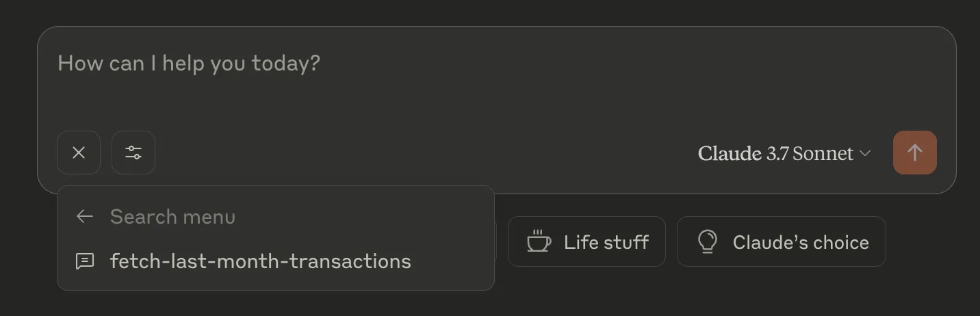The image size is (980, 316).
Task: Click the chat icon beside fetch-last-month-transactions
Action: point(85,261)
